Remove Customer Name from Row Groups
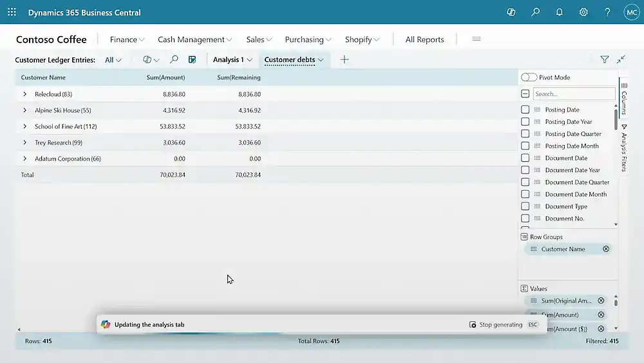This screenshot has height=363, width=644. 605,249
